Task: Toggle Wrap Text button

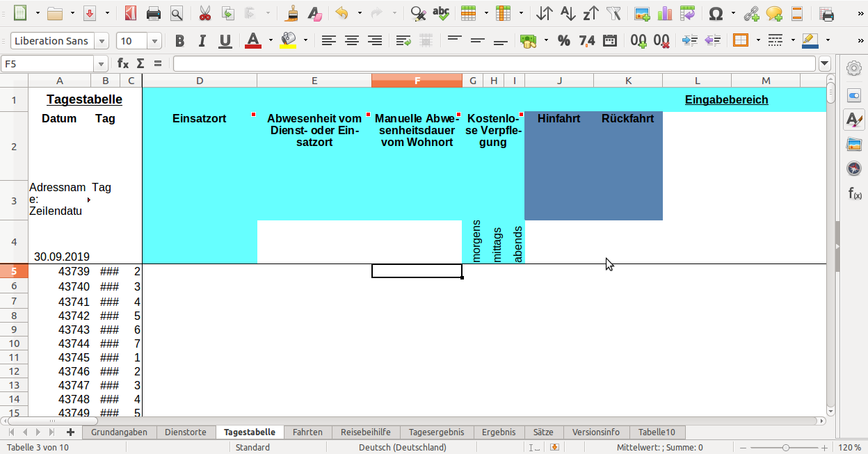Action: [403, 41]
